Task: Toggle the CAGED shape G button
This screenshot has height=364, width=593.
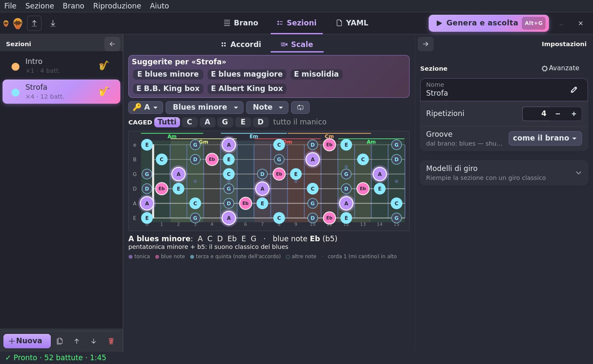Action: click(x=225, y=122)
